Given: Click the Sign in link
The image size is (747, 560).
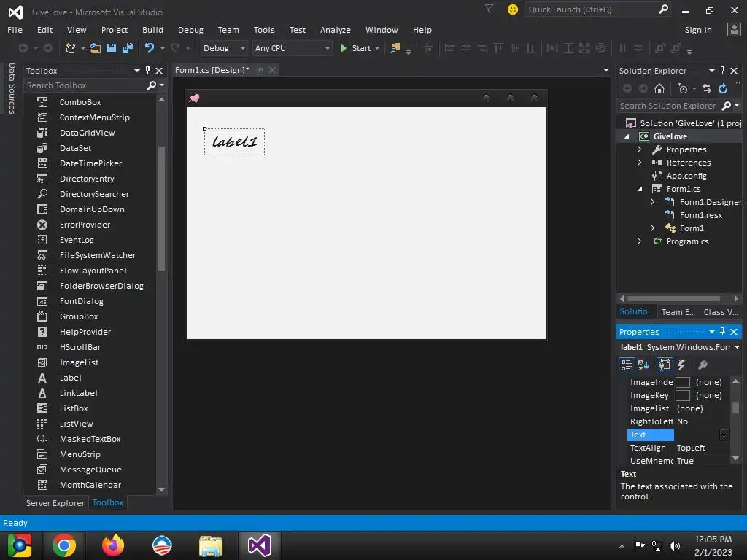Looking at the screenshot, I should coord(698,29).
